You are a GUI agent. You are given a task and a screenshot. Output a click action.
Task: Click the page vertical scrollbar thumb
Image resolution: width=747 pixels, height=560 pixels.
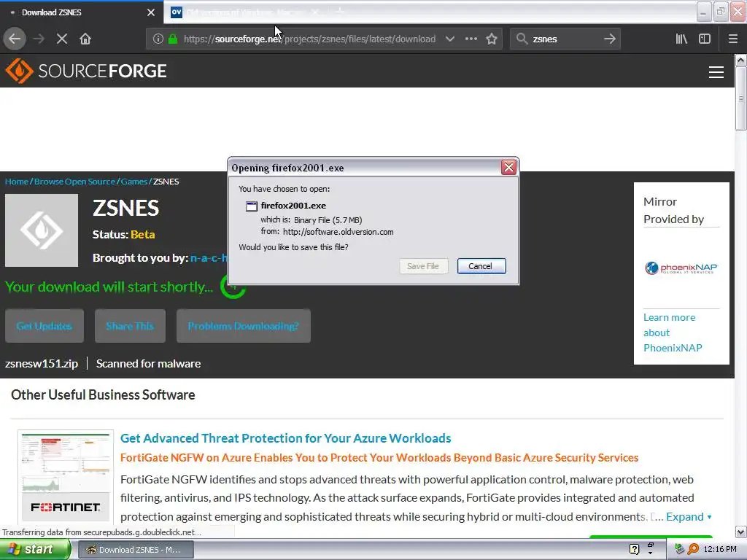click(740, 98)
